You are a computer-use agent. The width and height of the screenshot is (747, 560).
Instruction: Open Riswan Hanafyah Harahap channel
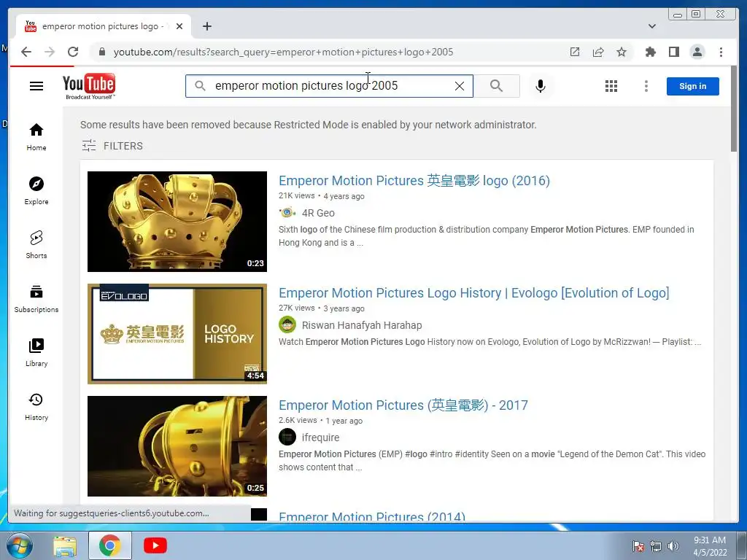click(x=362, y=325)
